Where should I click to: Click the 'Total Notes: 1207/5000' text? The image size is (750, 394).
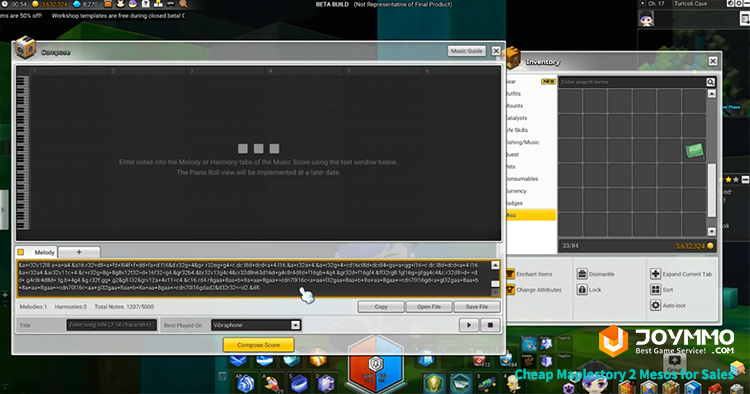(x=124, y=307)
